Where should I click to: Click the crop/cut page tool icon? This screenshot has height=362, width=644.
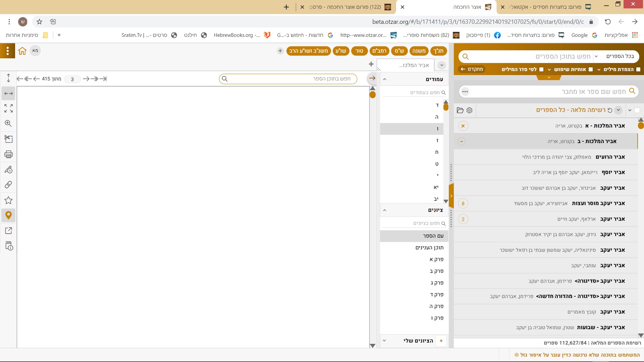click(x=8, y=139)
